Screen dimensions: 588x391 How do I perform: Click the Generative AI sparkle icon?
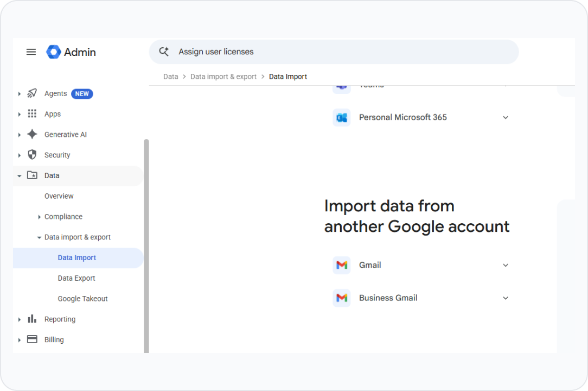(x=32, y=134)
